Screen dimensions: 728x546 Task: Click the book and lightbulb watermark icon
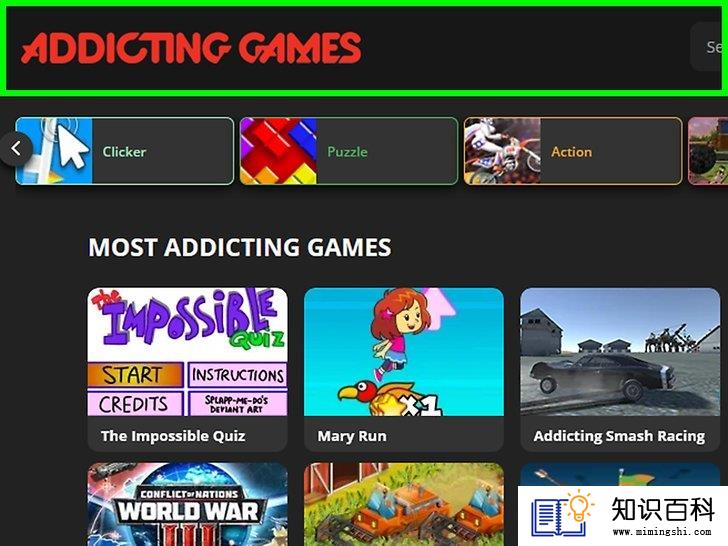(x=562, y=514)
